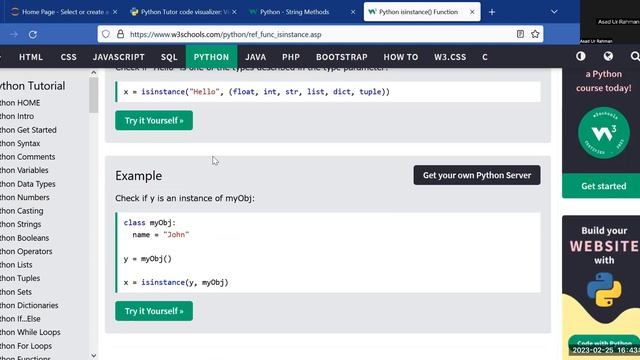Viewport: 640px width, 360px height.
Task: Open Python Casting in sidebar
Action: 22,211
